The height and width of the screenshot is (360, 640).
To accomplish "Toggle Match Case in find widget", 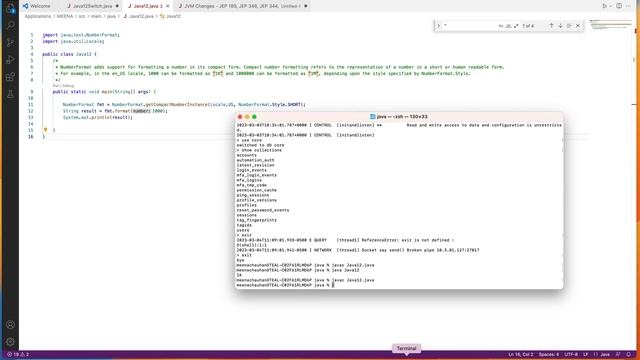I will 501,26.
